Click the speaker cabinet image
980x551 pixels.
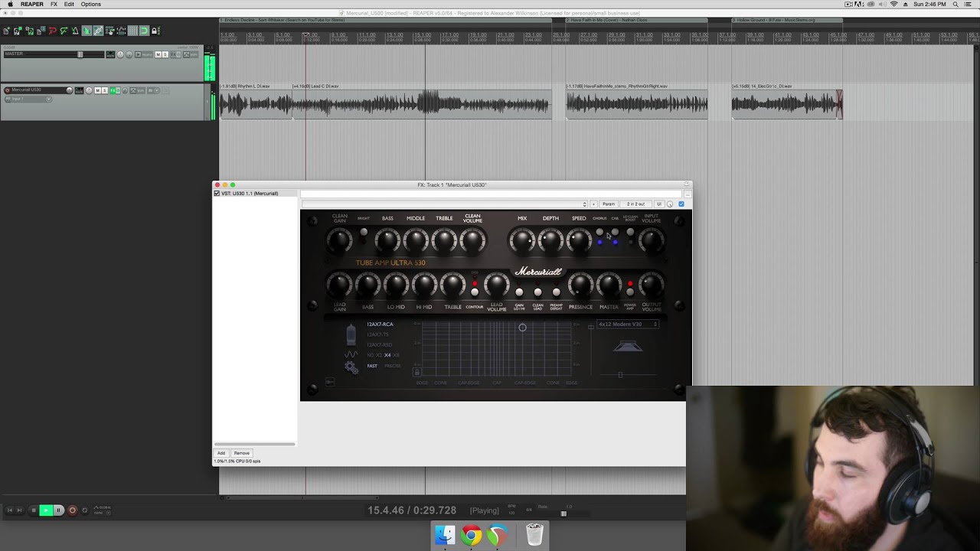click(628, 346)
